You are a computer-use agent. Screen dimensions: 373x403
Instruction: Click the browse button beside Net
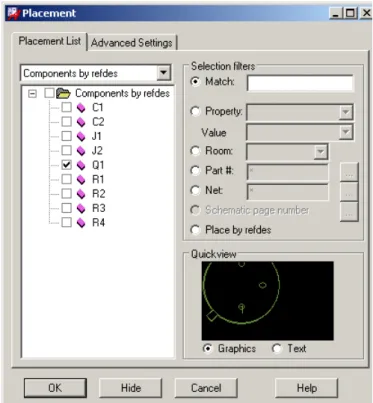pyautogui.click(x=349, y=192)
